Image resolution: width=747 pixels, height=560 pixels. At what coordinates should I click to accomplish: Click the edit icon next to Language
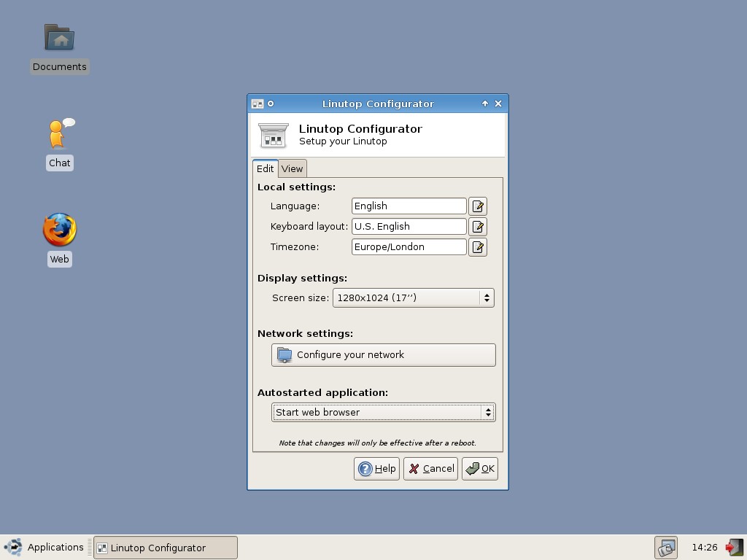pos(477,206)
